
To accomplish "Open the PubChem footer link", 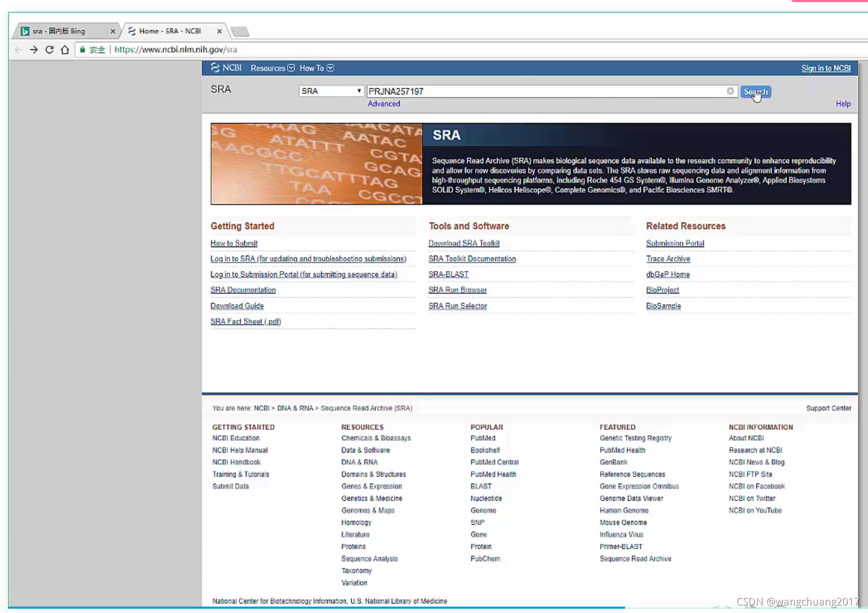I will 485,559.
